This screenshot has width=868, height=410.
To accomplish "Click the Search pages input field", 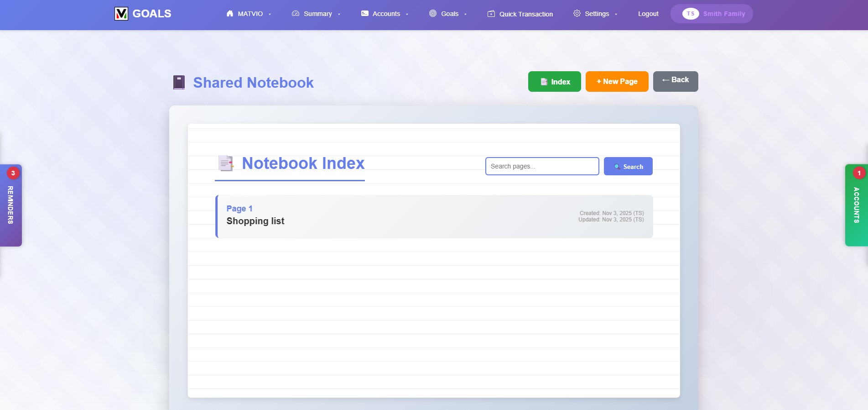I will pyautogui.click(x=542, y=166).
